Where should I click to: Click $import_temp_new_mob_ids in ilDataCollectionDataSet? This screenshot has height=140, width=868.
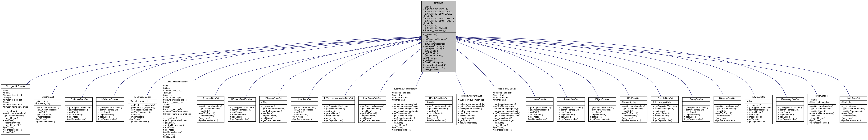tap(177, 114)
